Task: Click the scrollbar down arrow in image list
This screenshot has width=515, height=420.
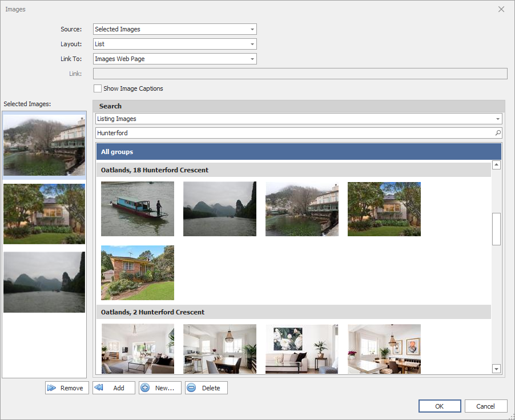Action: coord(496,369)
